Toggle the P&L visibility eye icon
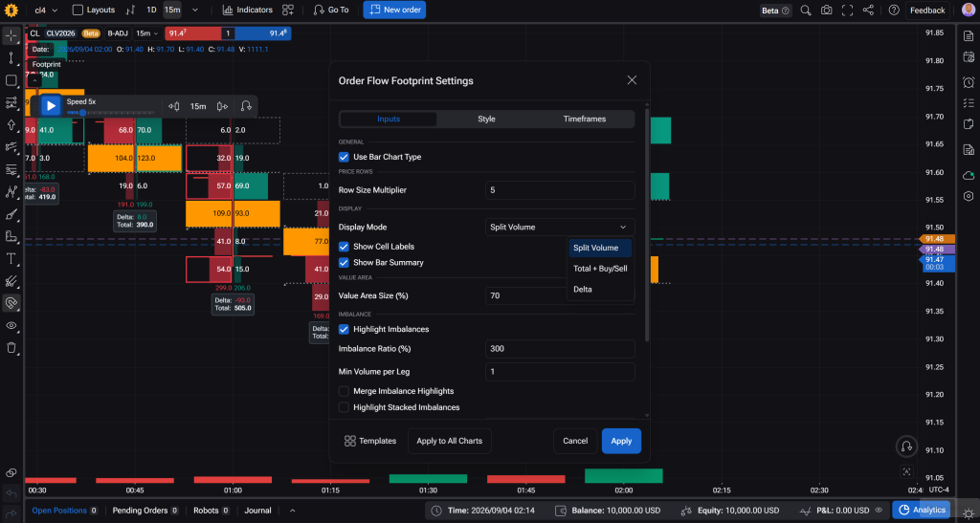This screenshot has height=523, width=980. pos(879,510)
